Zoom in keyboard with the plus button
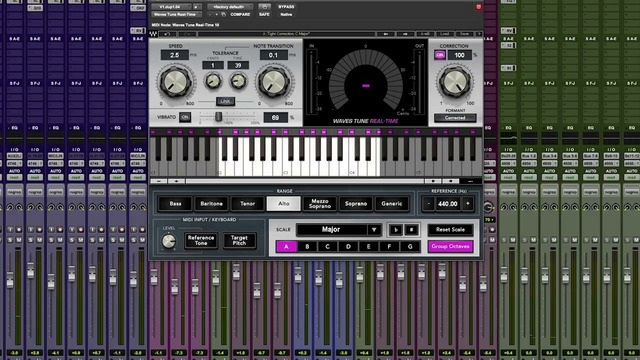The width and height of the screenshot is (640, 360). point(176,181)
